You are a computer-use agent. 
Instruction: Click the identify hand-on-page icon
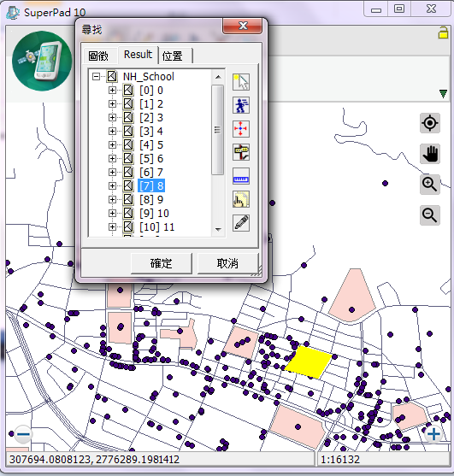241,199
